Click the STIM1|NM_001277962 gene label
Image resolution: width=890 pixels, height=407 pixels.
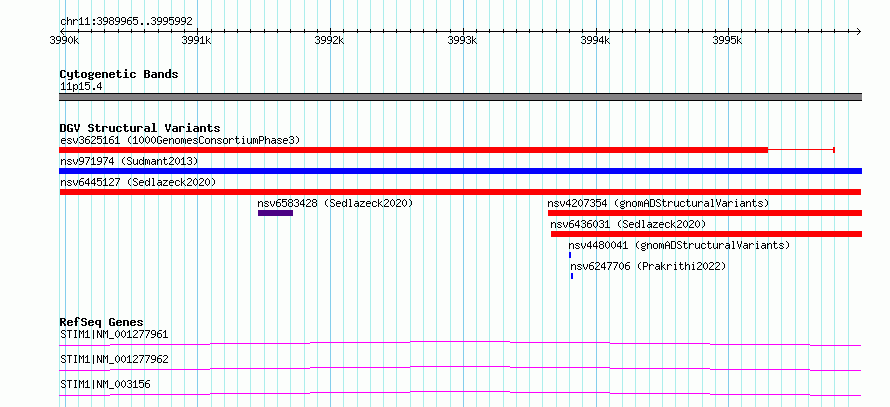pos(114,360)
